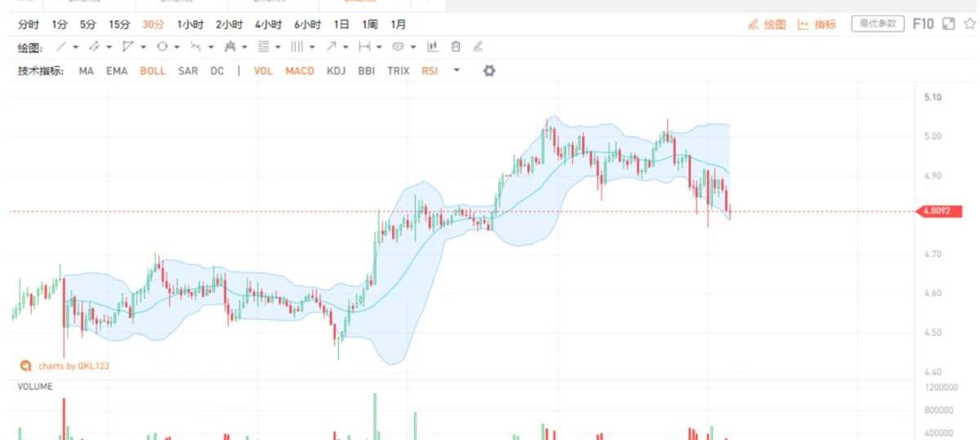This screenshot has width=980, height=440.
Task: Enable the KDJ indicator
Action: (336, 71)
